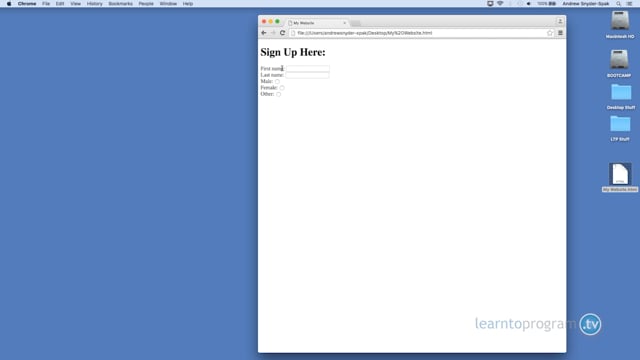Open the Edit menu
The height and width of the screenshot is (360, 640).
click(60, 4)
